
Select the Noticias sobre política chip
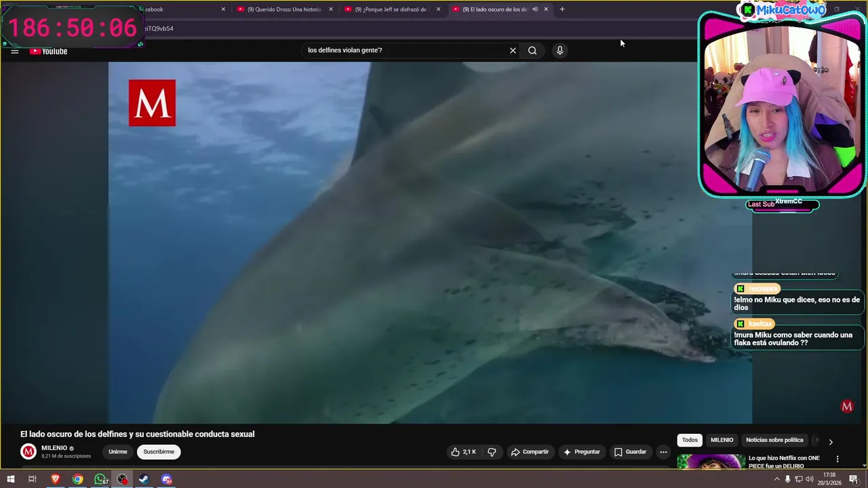pos(774,440)
